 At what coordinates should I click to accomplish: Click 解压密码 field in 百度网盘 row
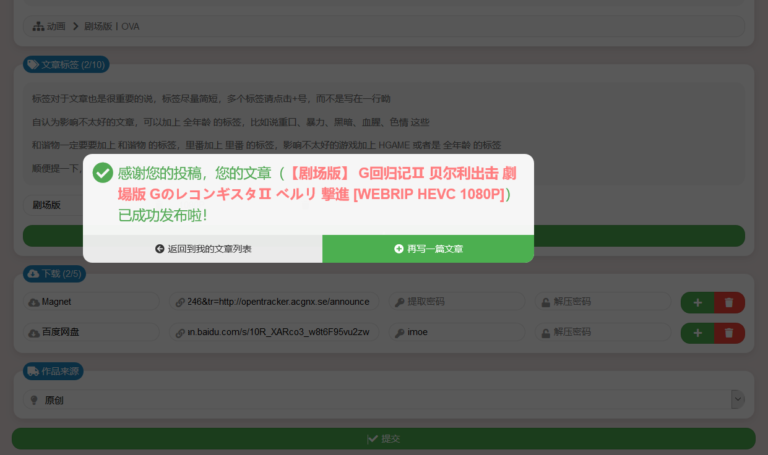coord(600,332)
